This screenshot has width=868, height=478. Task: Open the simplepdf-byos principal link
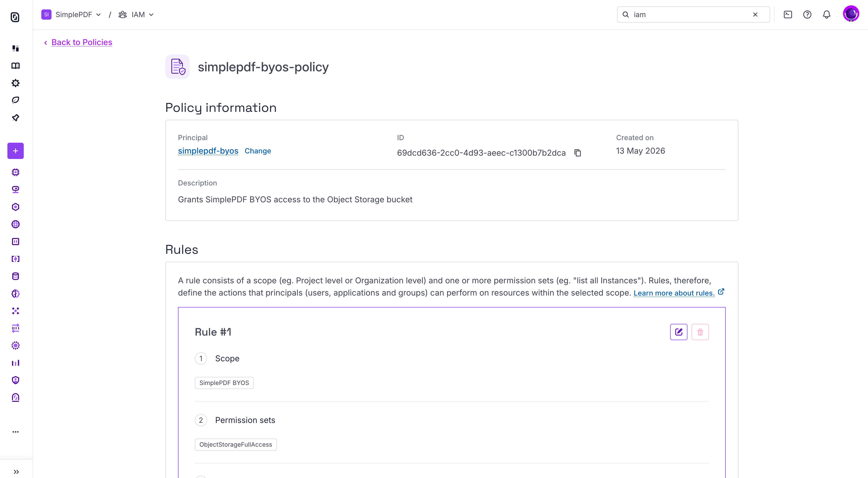[208, 151]
